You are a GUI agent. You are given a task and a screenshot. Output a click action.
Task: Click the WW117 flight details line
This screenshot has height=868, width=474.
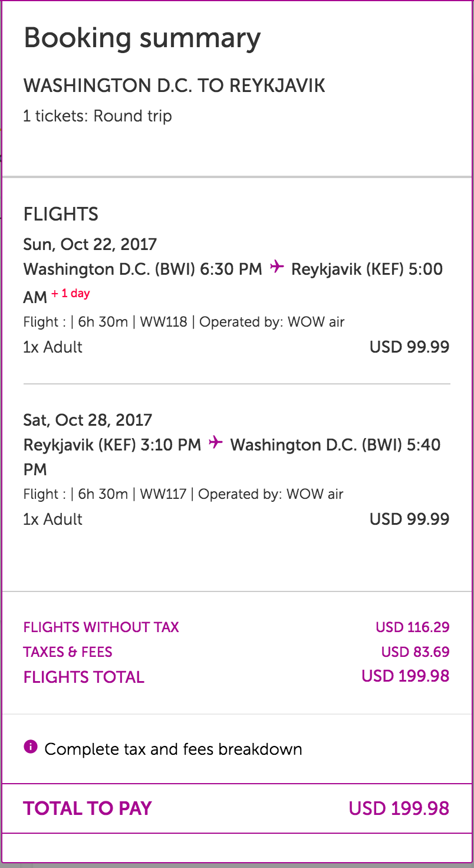183,494
